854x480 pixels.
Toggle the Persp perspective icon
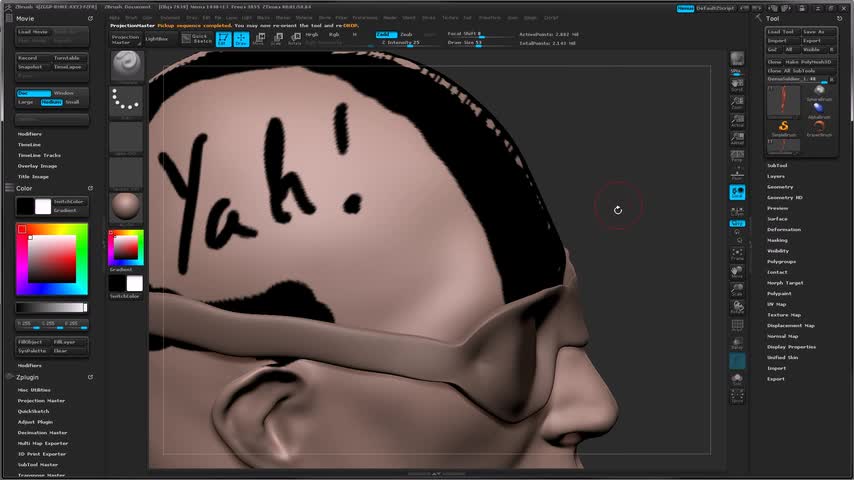tap(737, 156)
